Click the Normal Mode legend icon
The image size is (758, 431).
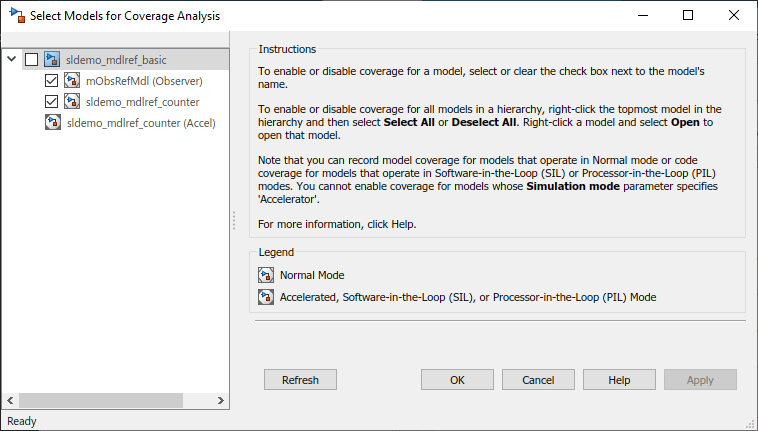click(266, 275)
